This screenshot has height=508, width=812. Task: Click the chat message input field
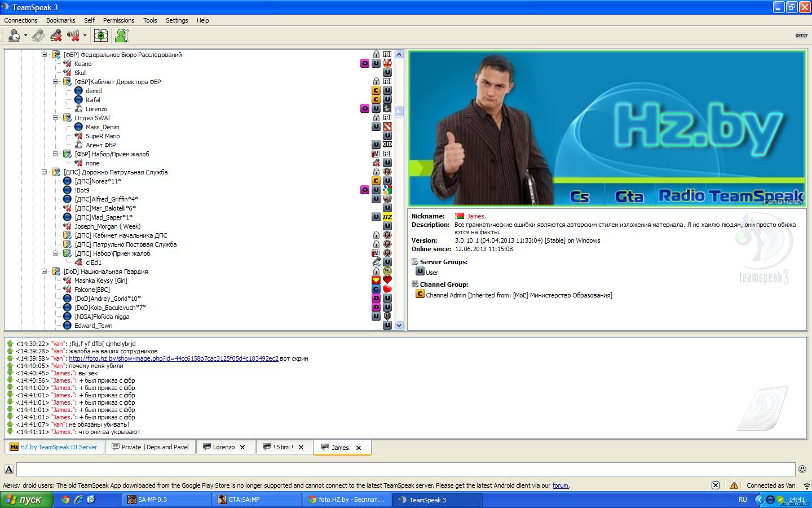tap(405, 469)
